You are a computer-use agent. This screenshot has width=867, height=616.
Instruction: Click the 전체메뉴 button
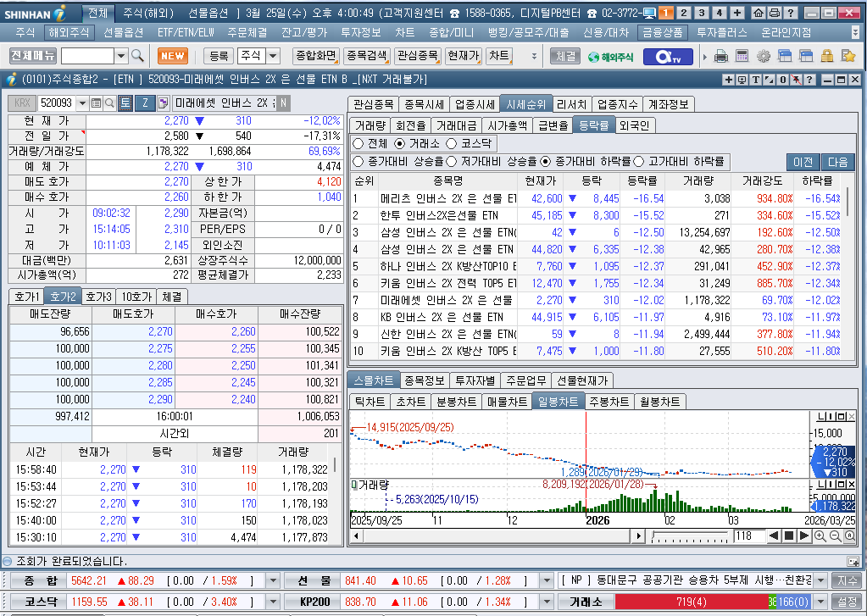coord(33,56)
